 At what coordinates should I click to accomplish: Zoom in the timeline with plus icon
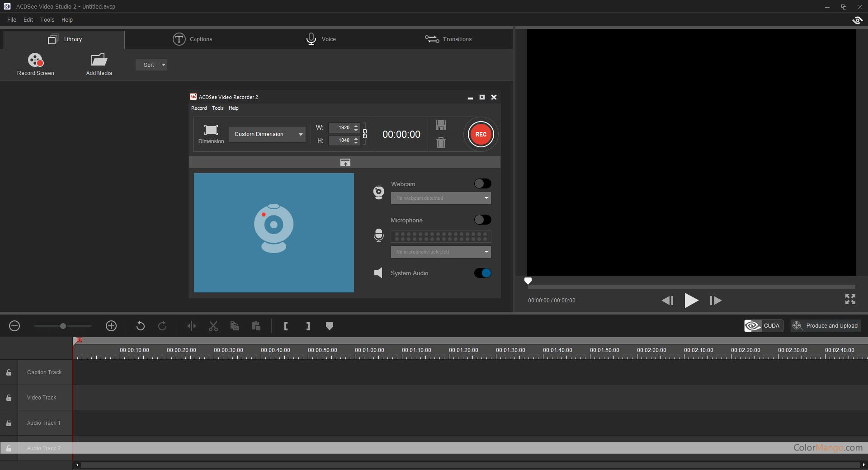(x=111, y=326)
